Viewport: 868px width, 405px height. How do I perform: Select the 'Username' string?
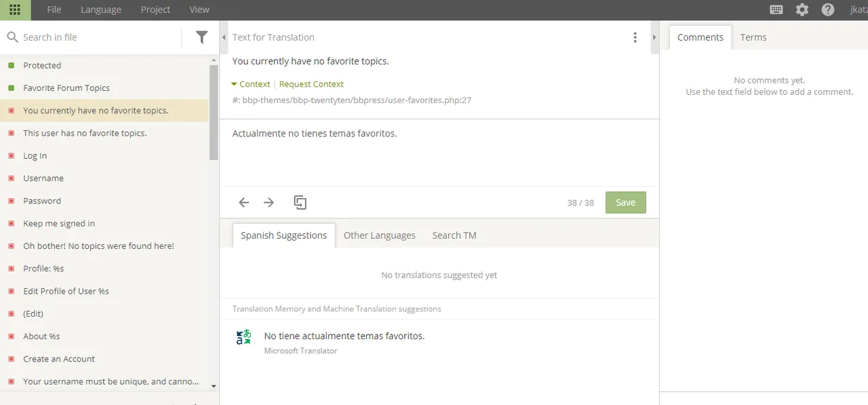click(x=104, y=178)
